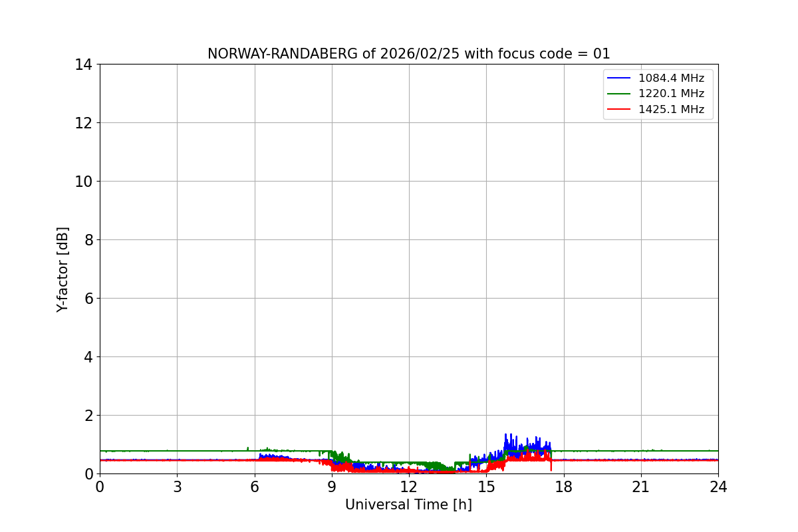
Task: Click the y-axis tick label 4
Action: [88, 357]
